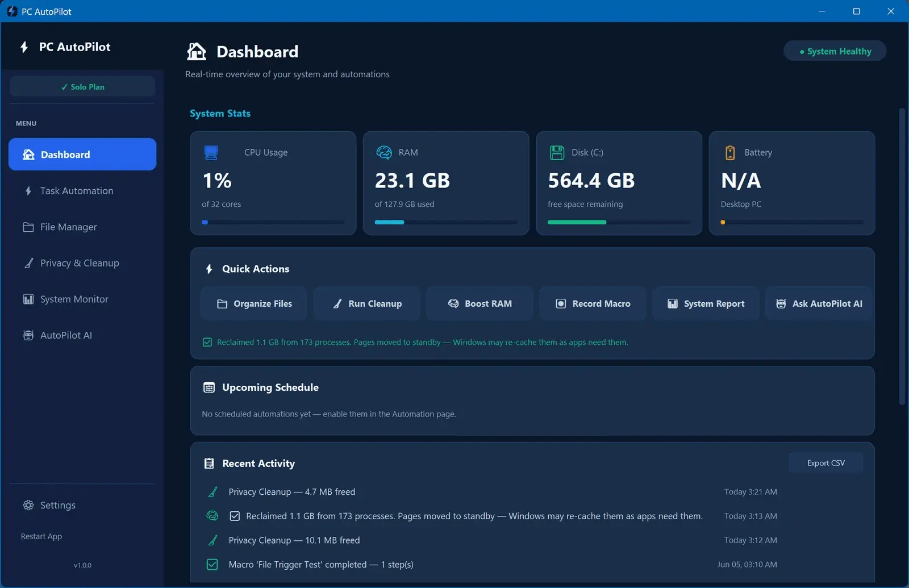Click brain icon beside Reclaimed 1.1 GB activity
This screenshot has height=588, width=909.
tap(212, 516)
